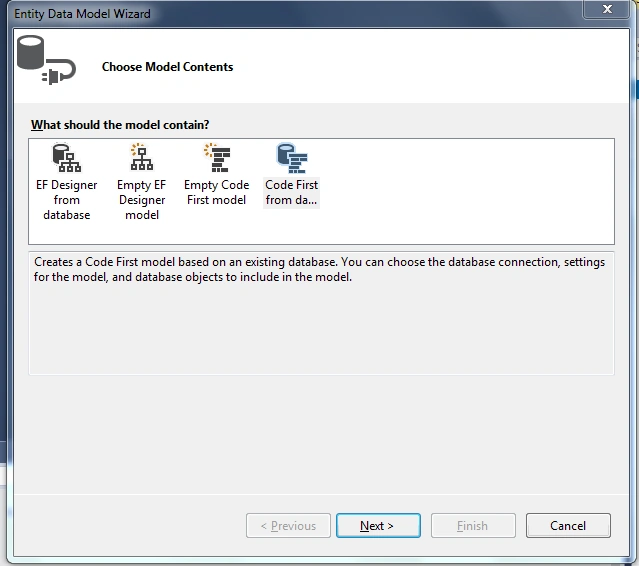Cancel the Entity Data Model Wizard
The image size is (639, 566).
[x=568, y=526]
